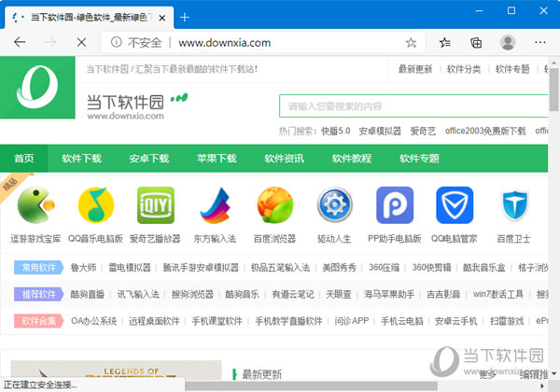Select the 软件下载 navigation tab
Image resolution: width=560 pixels, height=392 pixels.
[x=81, y=159]
